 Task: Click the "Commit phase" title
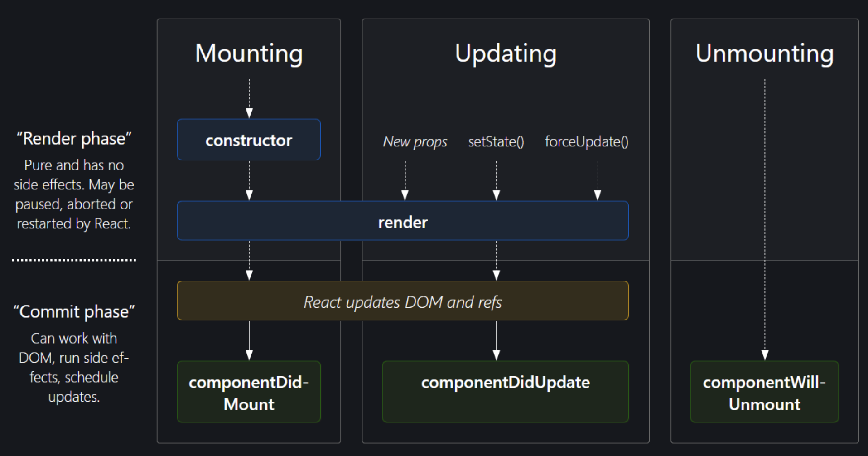click(74, 312)
